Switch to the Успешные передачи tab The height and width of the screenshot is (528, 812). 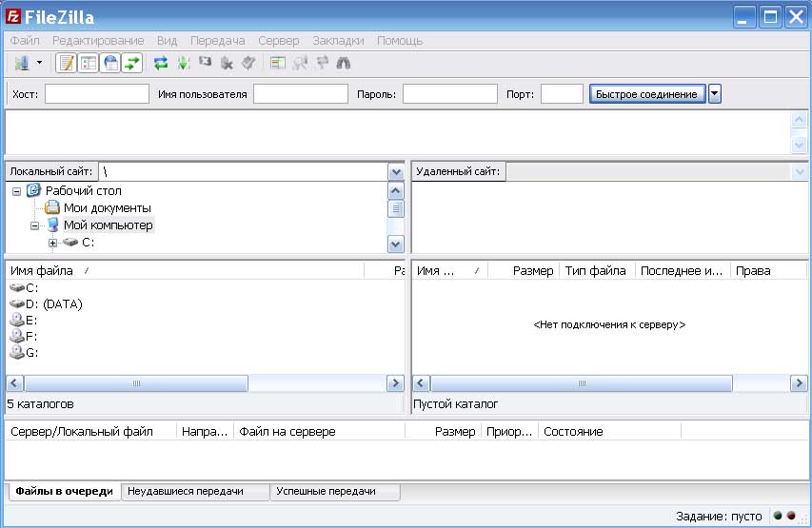(x=335, y=491)
